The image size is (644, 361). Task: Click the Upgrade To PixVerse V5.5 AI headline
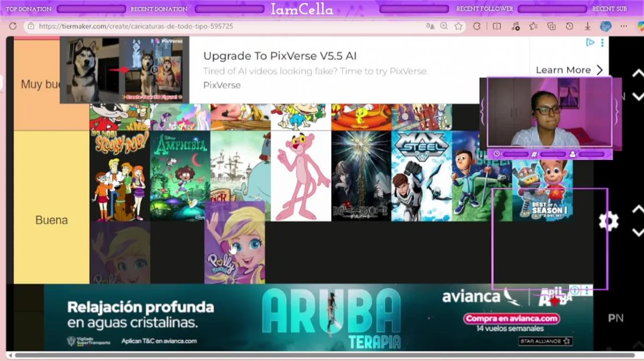point(280,56)
